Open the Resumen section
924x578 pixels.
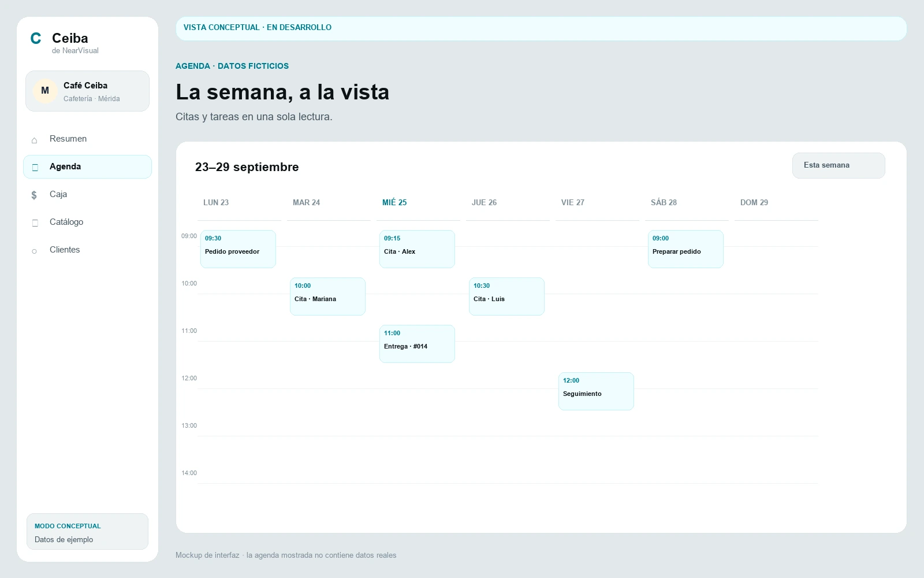tap(87, 139)
